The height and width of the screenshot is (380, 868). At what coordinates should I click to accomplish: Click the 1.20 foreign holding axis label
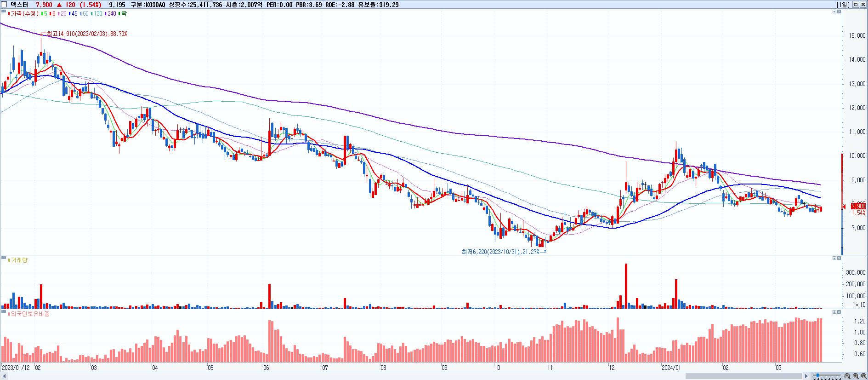tap(860, 321)
